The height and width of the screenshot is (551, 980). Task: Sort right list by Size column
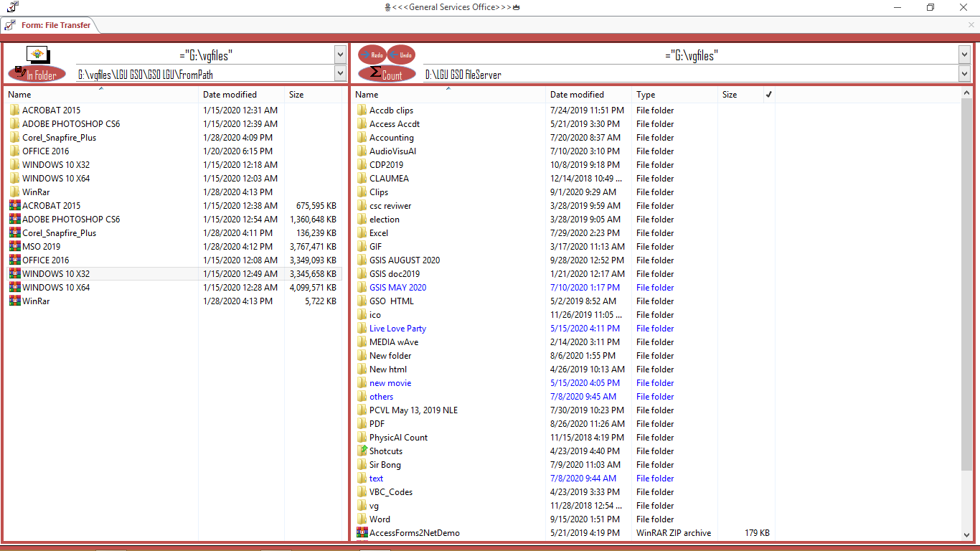740,95
